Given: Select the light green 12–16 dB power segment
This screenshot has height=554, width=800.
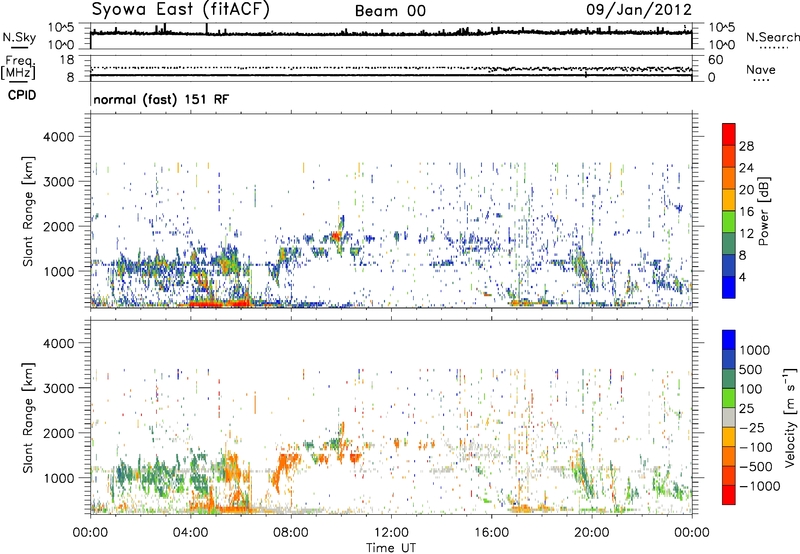Looking at the screenshot, I should tap(729, 221).
